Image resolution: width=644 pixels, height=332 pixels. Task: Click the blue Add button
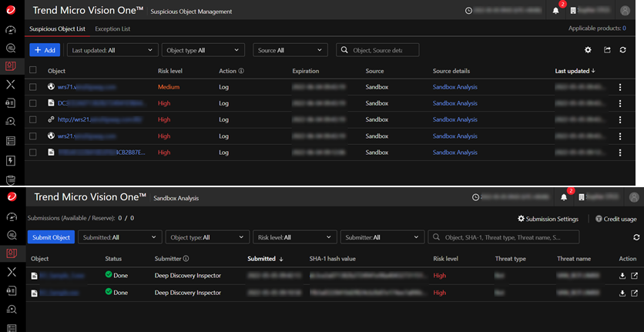coord(45,50)
